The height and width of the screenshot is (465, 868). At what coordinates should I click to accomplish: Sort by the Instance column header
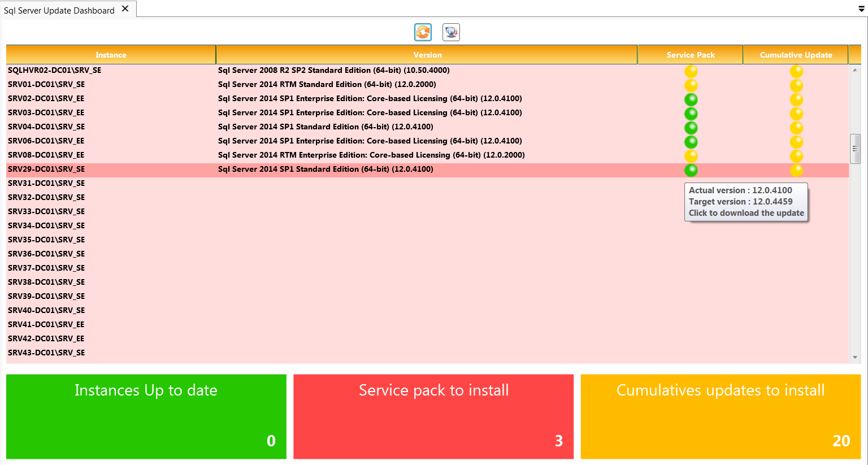111,55
